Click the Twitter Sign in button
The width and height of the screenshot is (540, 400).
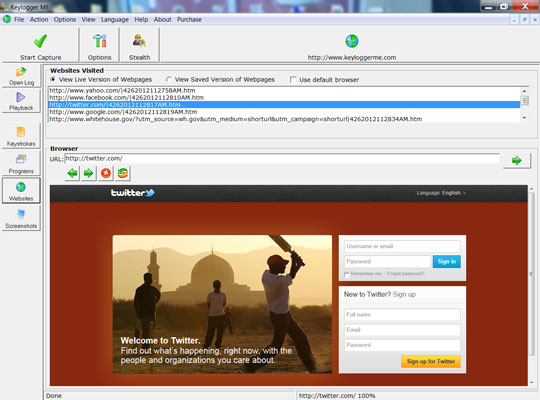coord(447,261)
